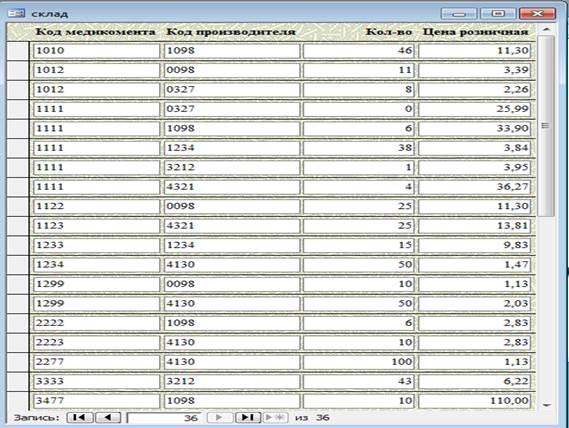Click price field 25,99
This screenshot has height=428, width=569.
[x=475, y=109]
